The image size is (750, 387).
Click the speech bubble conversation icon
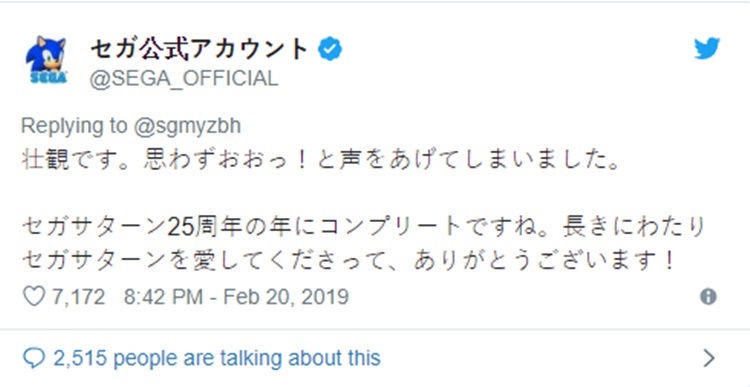tap(34, 358)
